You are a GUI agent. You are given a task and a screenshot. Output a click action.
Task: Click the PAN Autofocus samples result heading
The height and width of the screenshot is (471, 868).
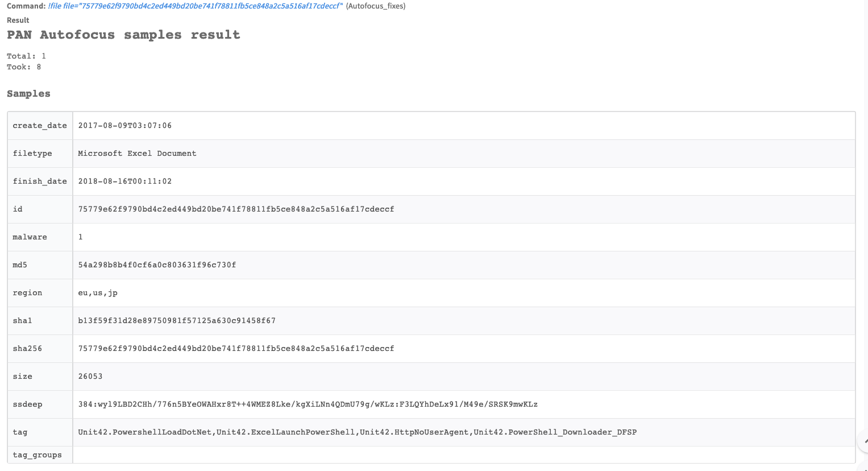click(123, 35)
